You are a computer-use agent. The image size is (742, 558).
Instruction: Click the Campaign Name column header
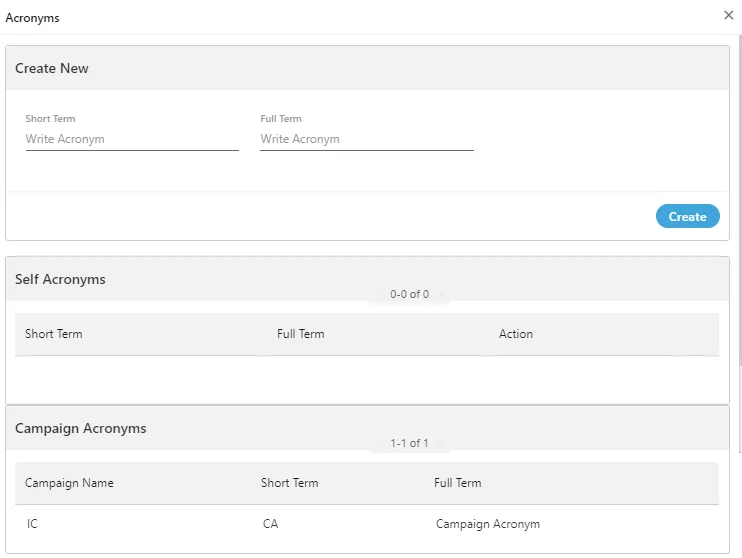pyautogui.click(x=69, y=483)
